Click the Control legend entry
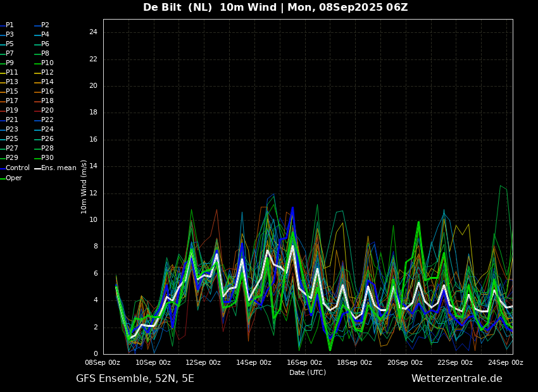 pos(15,168)
